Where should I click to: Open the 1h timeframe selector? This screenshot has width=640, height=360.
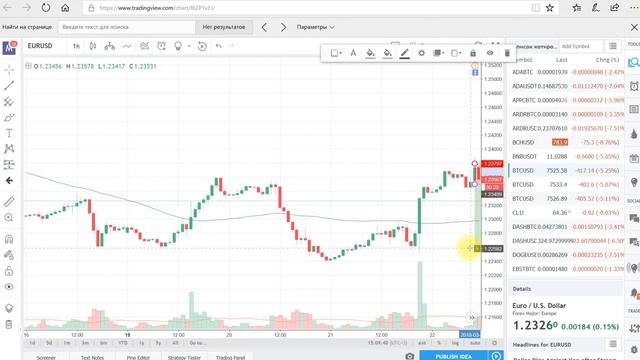click(x=76, y=46)
